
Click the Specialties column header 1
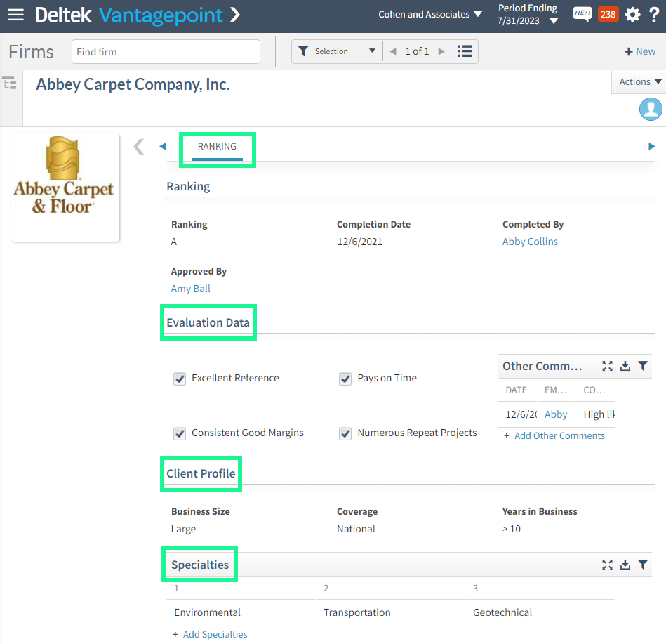[177, 589]
